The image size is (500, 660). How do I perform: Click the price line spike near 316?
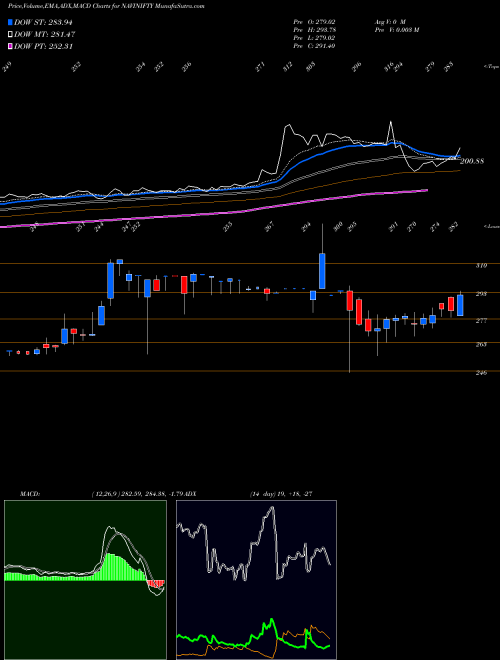(x=391, y=123)
